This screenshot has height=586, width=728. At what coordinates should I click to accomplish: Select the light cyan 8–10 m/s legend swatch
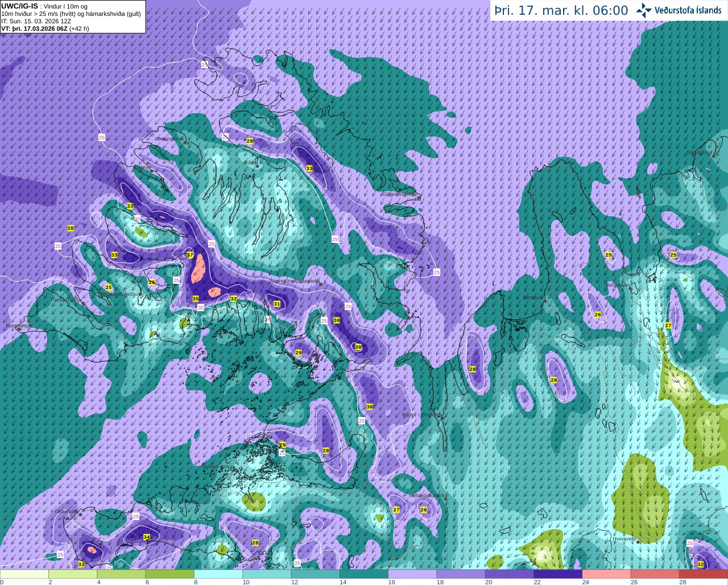219,574
